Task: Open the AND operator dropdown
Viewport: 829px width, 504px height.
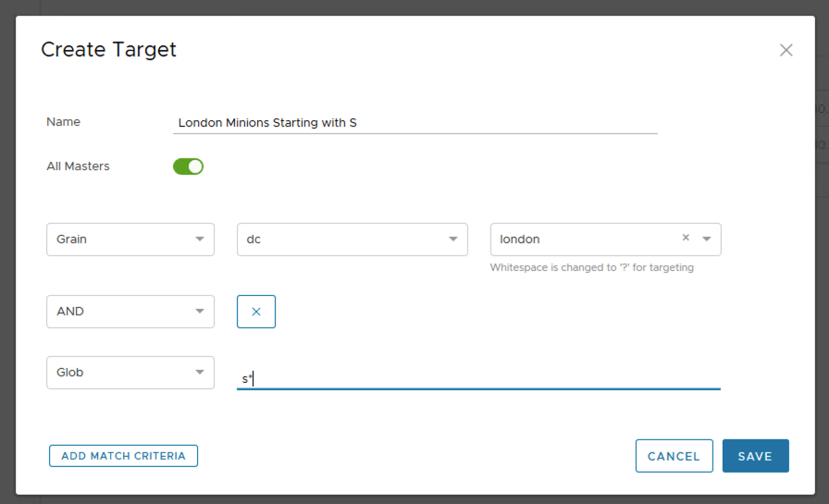Action: click(130, 312)
